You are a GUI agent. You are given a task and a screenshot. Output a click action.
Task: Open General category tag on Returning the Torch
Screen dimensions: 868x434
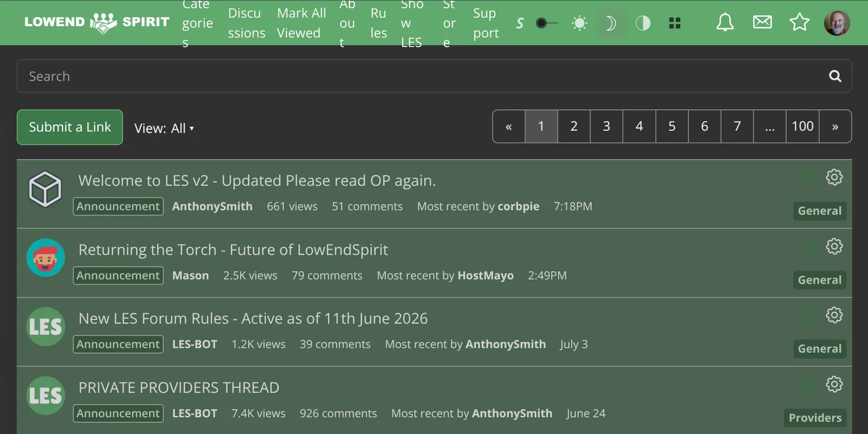pos(820,280)
